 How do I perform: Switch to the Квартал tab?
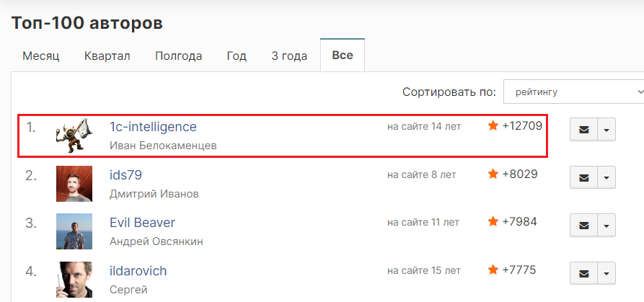point(107,55)
